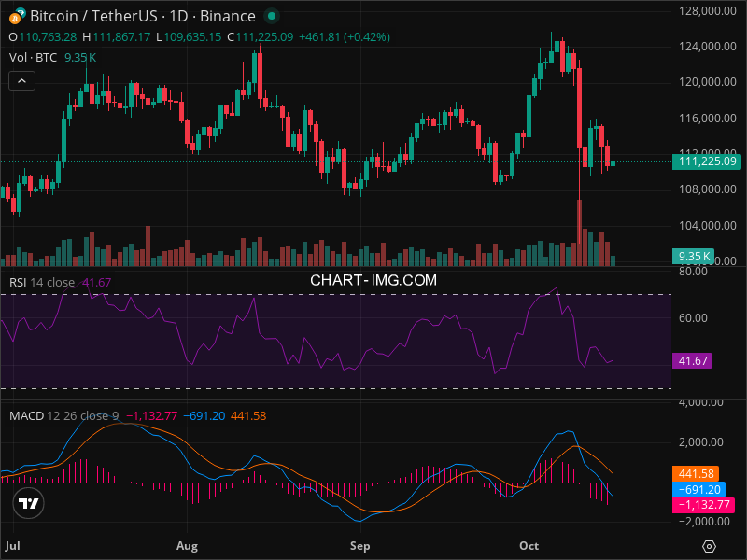Select the RSI 14 close indicator legend
The width and height of the screenshot is (747, 560).
point(42,282)
